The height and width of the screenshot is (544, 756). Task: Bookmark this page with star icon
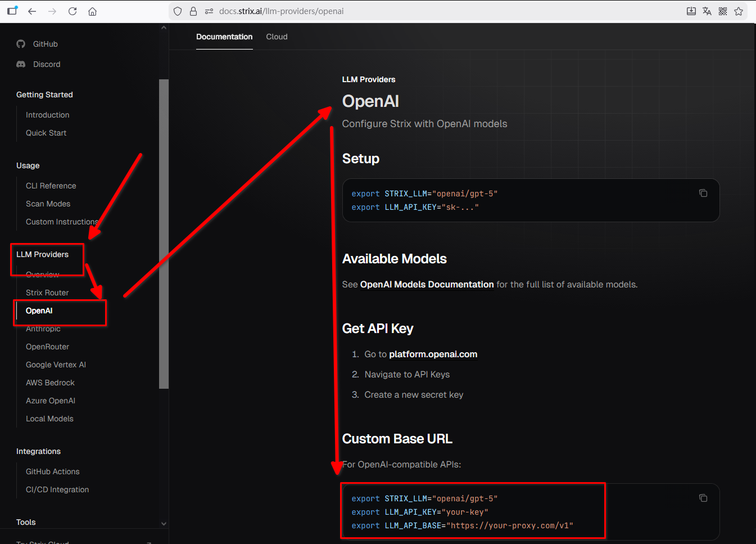[x=739, y=11]
